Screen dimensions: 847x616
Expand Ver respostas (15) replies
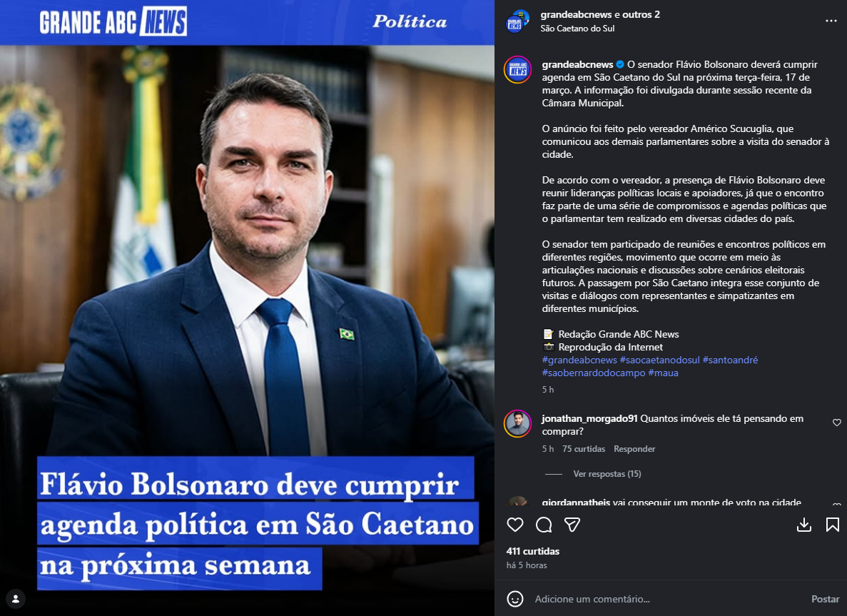tap(607, 474)
